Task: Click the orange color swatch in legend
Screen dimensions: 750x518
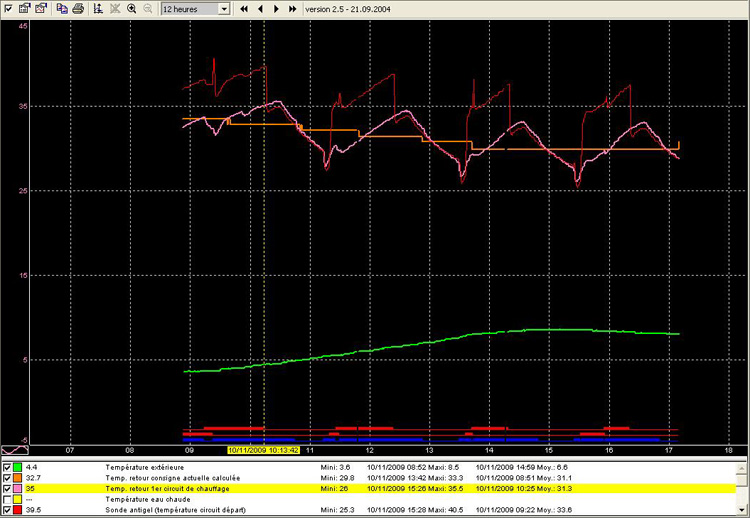Action: click(x=18, y=478)
